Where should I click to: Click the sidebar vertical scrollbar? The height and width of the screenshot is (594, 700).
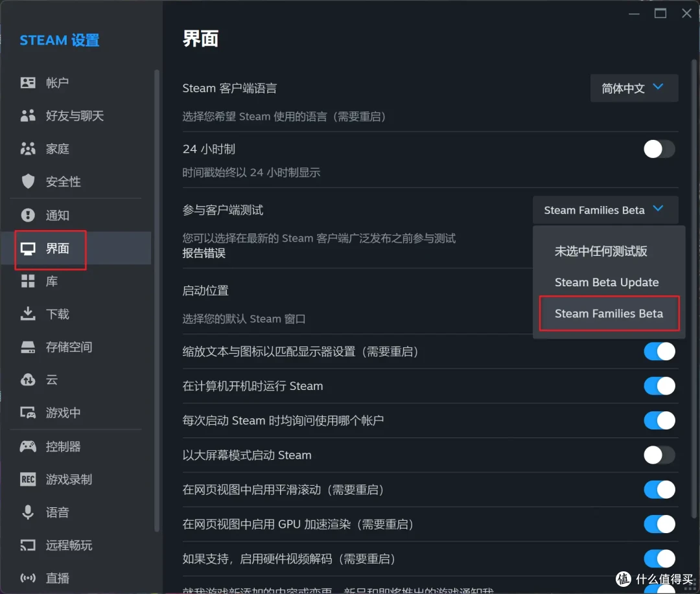click(x=157, y=301)
